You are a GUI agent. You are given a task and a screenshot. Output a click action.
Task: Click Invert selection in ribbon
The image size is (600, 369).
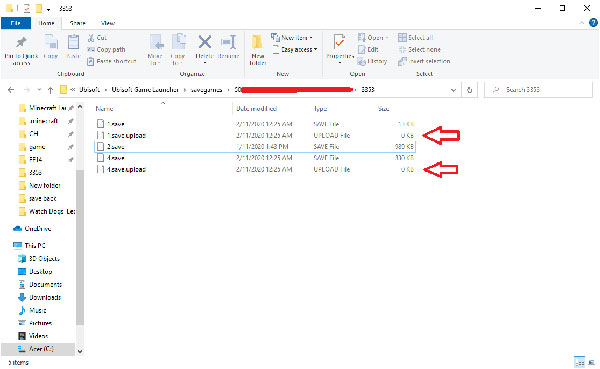(424, 61)
